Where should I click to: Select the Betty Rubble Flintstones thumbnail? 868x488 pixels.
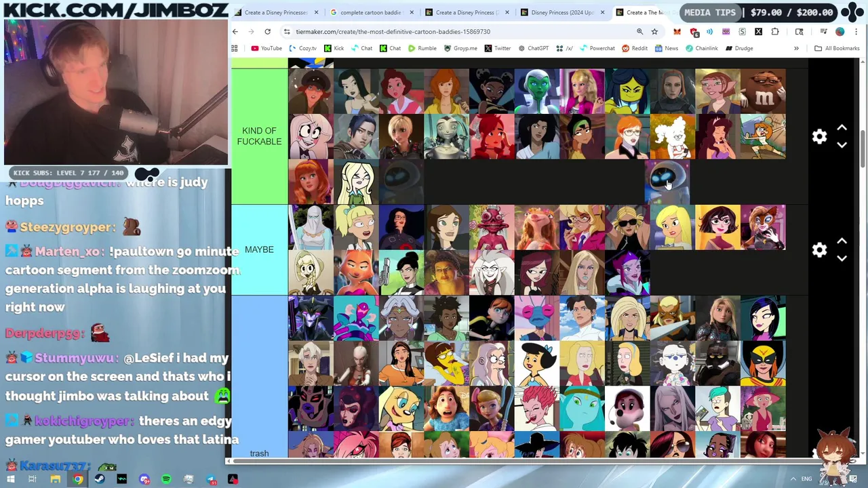tap(537, 363)
